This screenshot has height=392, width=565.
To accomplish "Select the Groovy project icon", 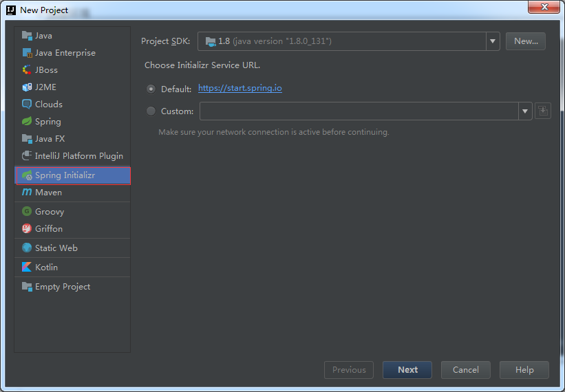I will pos(27,212).
